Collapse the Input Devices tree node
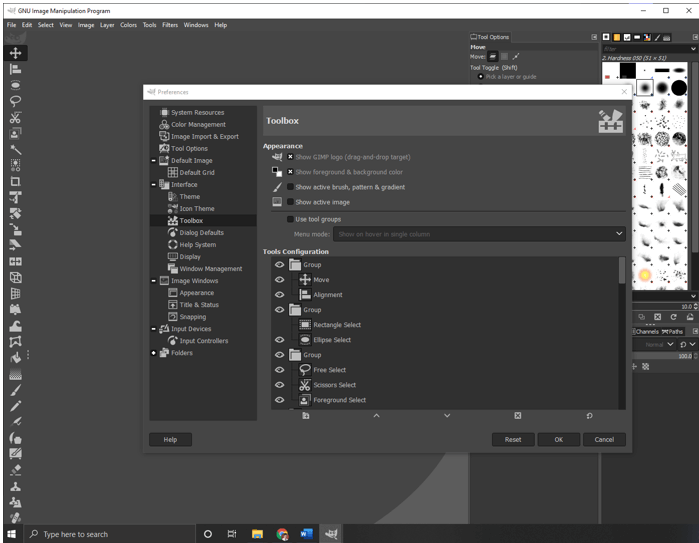This screenshot has width=699, height=543. tap(153, 329)
